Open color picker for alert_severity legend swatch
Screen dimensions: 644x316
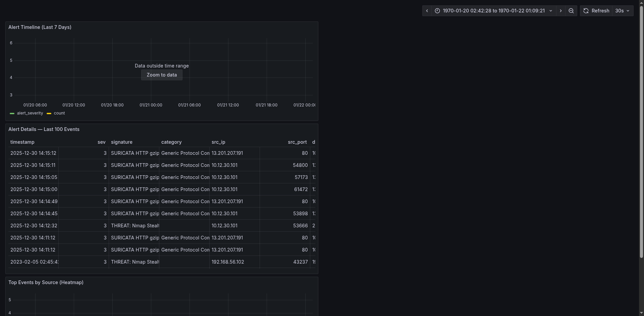[12, 114]
